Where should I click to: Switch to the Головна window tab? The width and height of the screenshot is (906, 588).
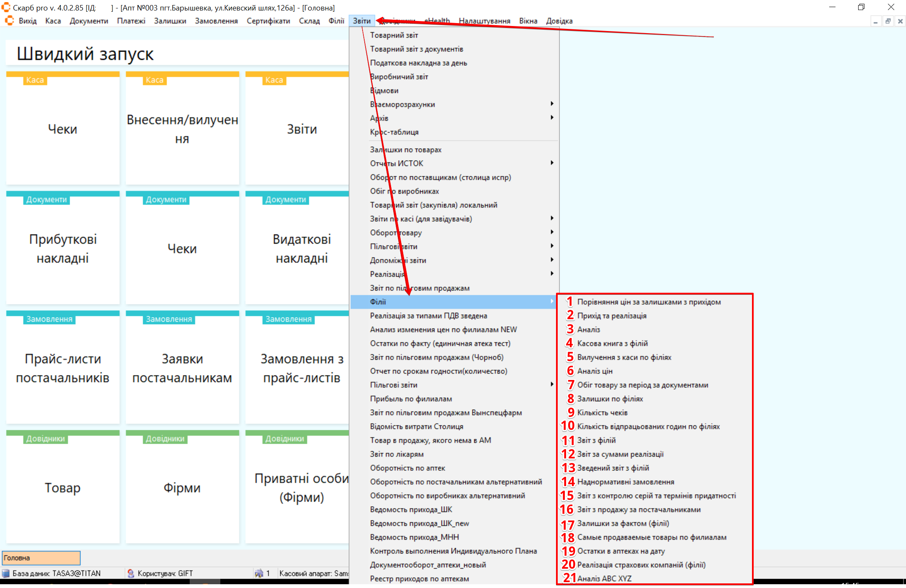click(41, 558)
